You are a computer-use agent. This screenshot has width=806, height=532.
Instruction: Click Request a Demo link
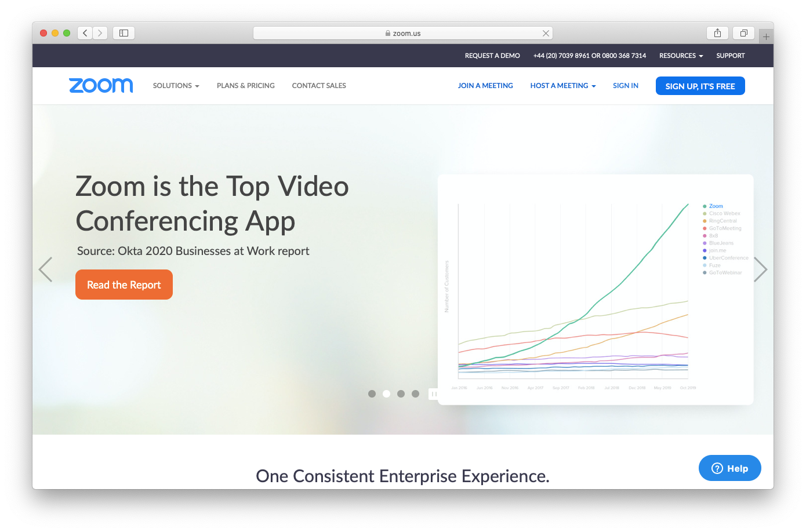click(492, 56)
